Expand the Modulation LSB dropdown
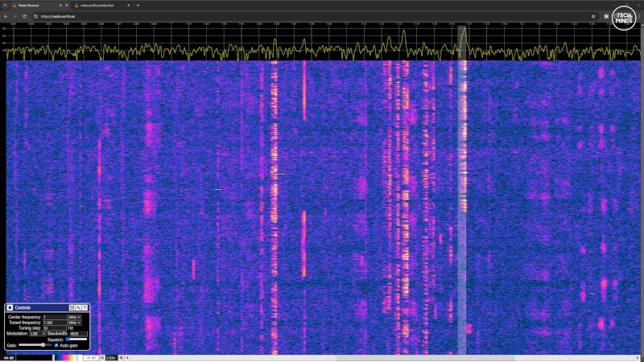The image size is (644, 362). point(35,334)
